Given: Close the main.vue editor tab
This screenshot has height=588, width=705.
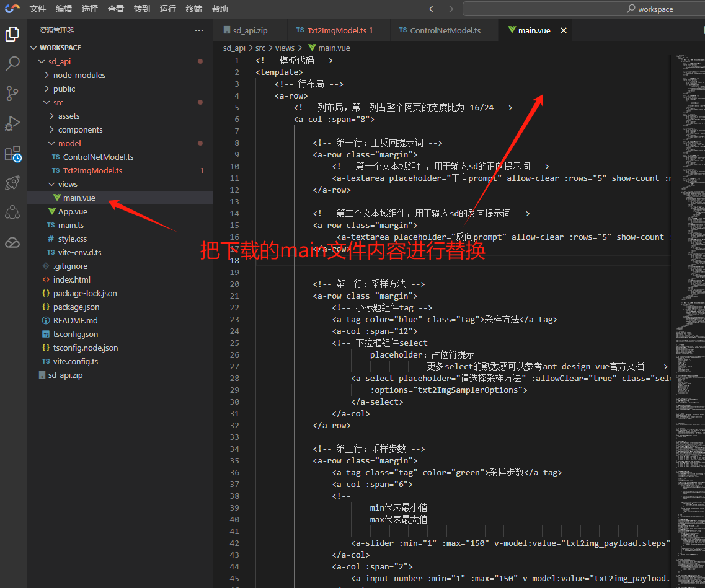Looking at the screenshot, I should coord(564,30).
